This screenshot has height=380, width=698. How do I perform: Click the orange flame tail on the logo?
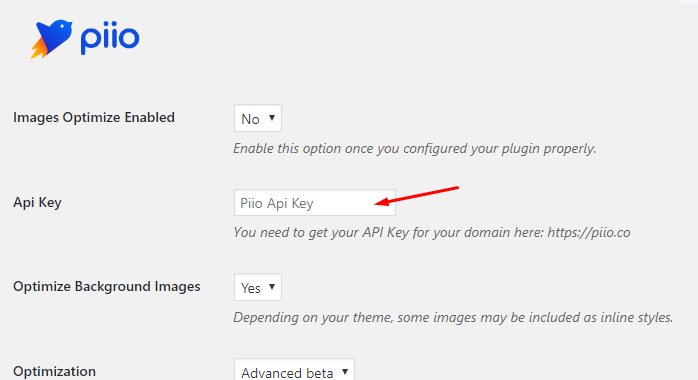[x=39, y=49]
